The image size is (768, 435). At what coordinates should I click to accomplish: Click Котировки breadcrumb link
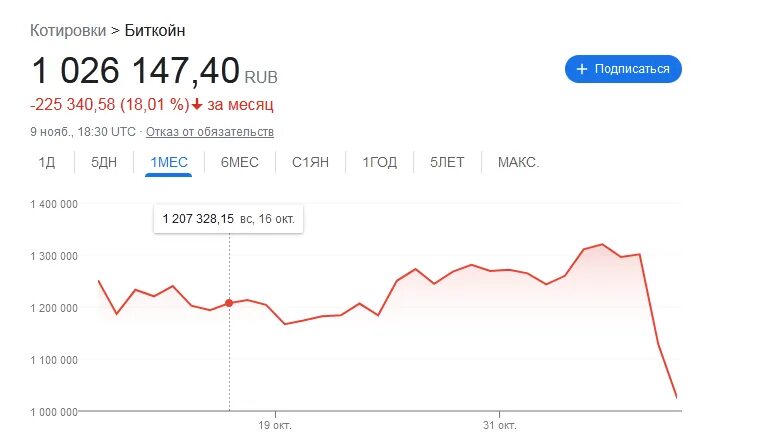(x=68, y=30)
